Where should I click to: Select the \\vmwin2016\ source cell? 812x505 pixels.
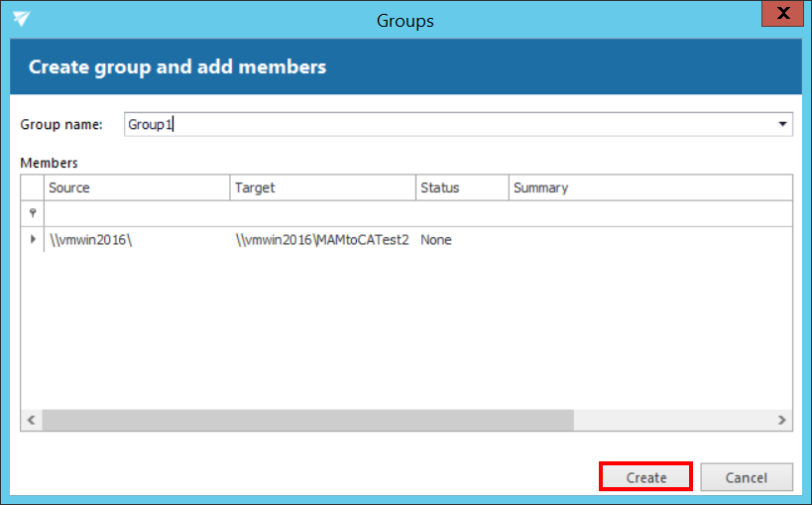(x=137, y=240)
